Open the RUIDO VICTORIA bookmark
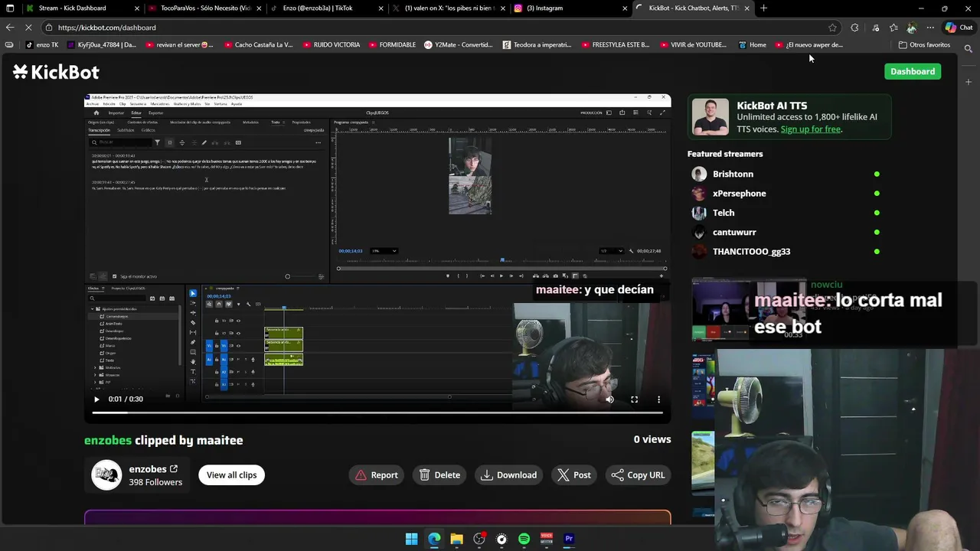 click(x=331, y=44)
